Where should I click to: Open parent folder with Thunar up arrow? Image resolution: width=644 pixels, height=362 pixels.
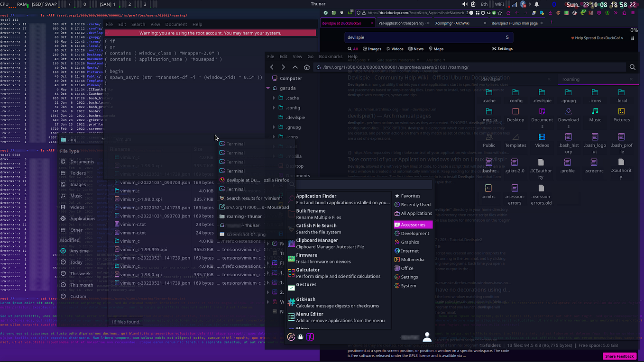coord(295,67)
